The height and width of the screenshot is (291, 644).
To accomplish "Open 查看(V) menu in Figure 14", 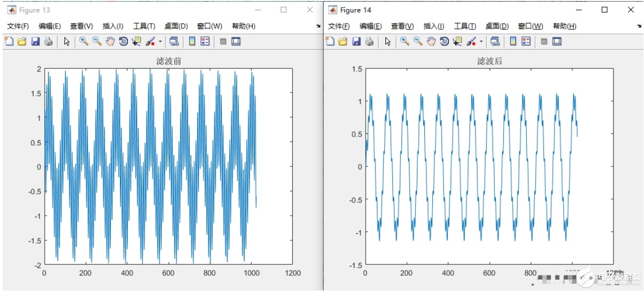I will (x=402, y=26).
